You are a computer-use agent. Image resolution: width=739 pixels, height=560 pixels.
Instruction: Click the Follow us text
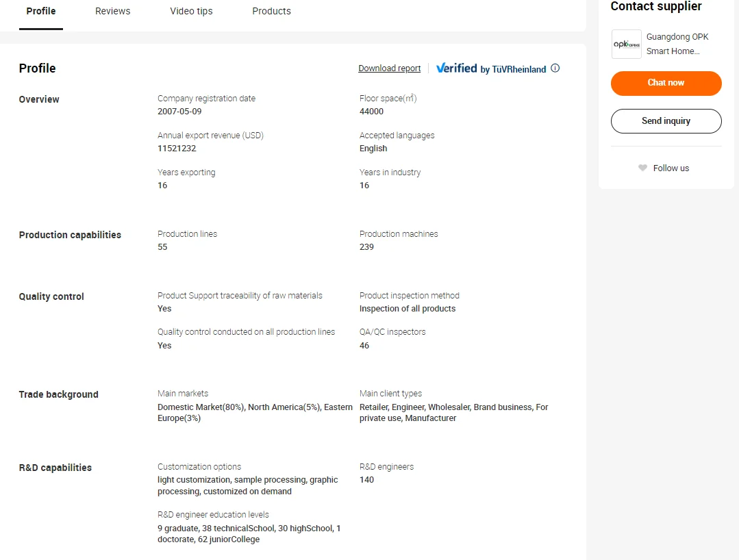click(671, 168)
